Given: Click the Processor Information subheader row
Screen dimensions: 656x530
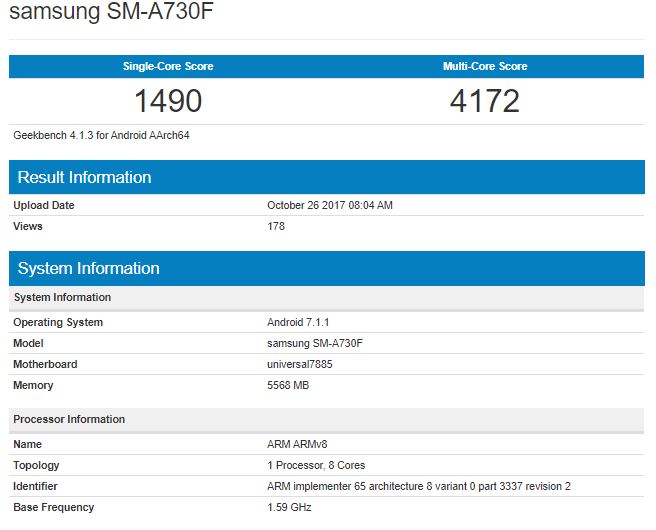Looking at the screenshot, I should [x=327, y=420].
